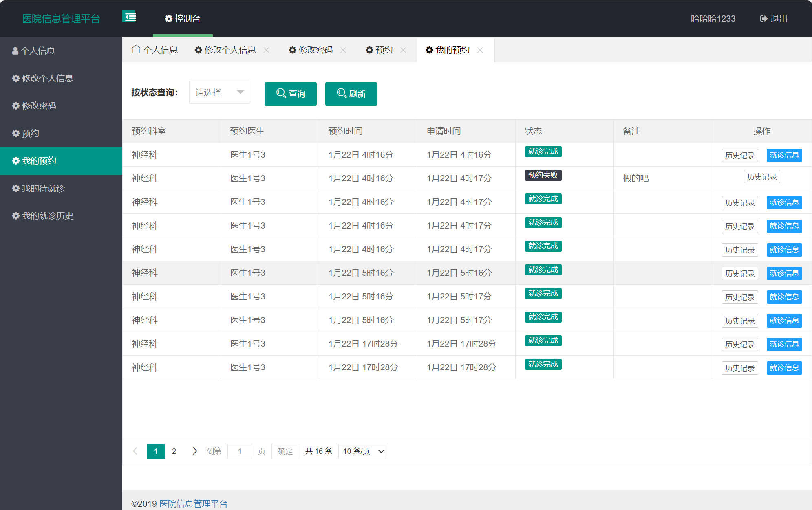Image resolution: width=812 pixels, height=510 pixels.
Task: Click the 刷新 refresh button
Action: (x=351, y=94)
